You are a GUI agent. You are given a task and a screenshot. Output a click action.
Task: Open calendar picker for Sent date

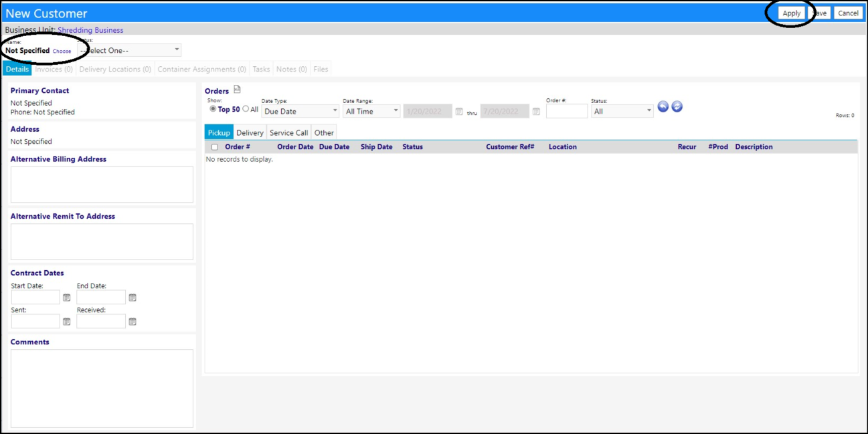point(66,322)
